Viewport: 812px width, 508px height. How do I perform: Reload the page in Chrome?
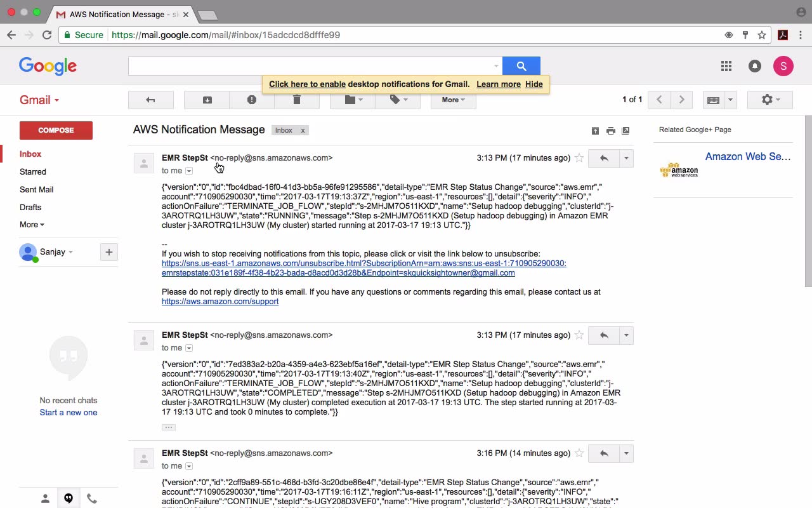point(47,35)
